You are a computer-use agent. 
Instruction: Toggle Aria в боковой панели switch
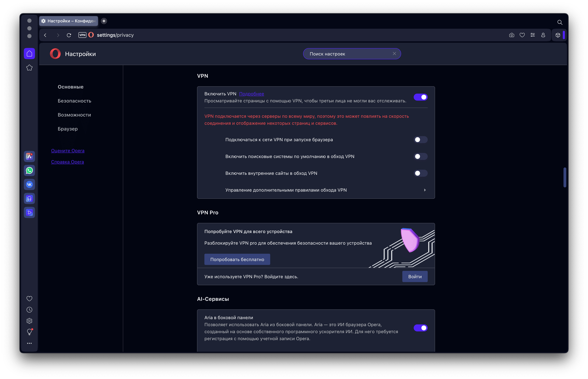[420, 328]
